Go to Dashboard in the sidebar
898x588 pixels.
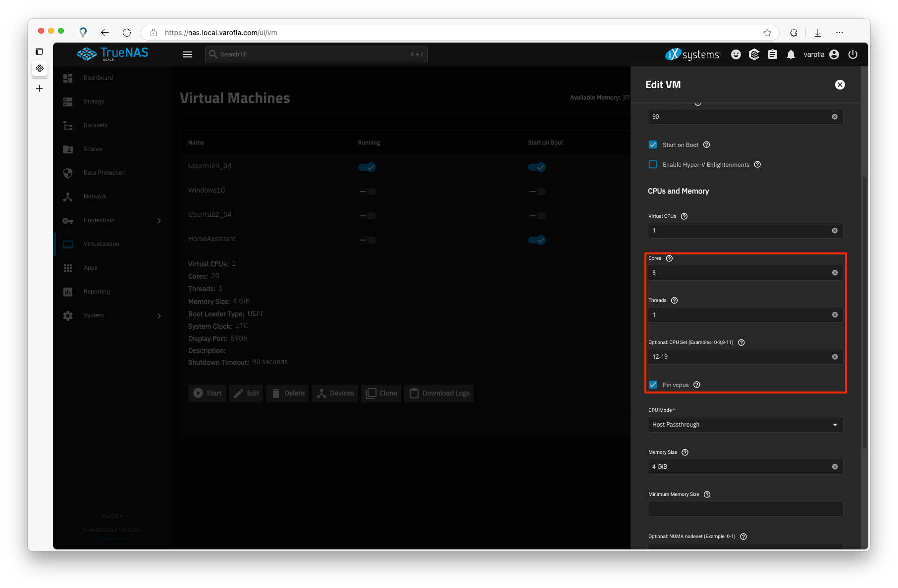[x=113, y=78]
